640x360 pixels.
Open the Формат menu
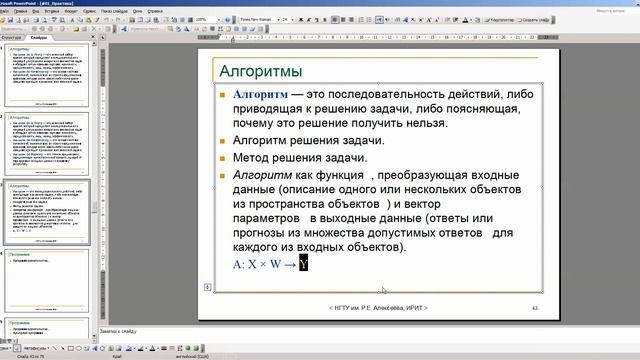(x=71, y=11)
